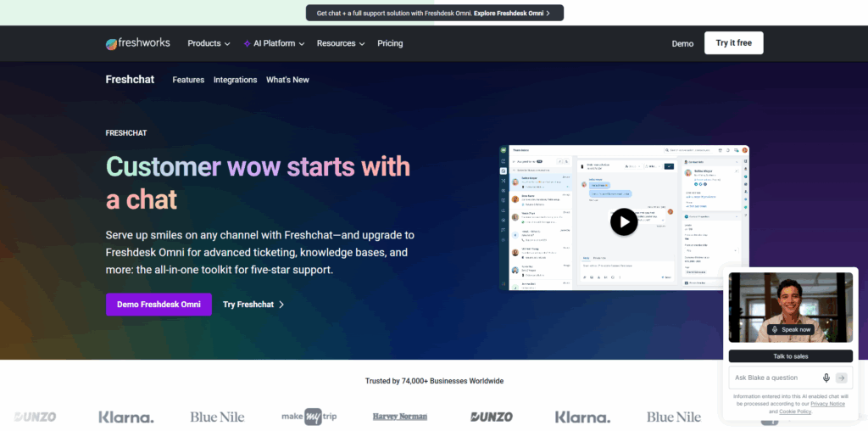
Task: Open the Privacy Notice link
Action: click(827, 404)
